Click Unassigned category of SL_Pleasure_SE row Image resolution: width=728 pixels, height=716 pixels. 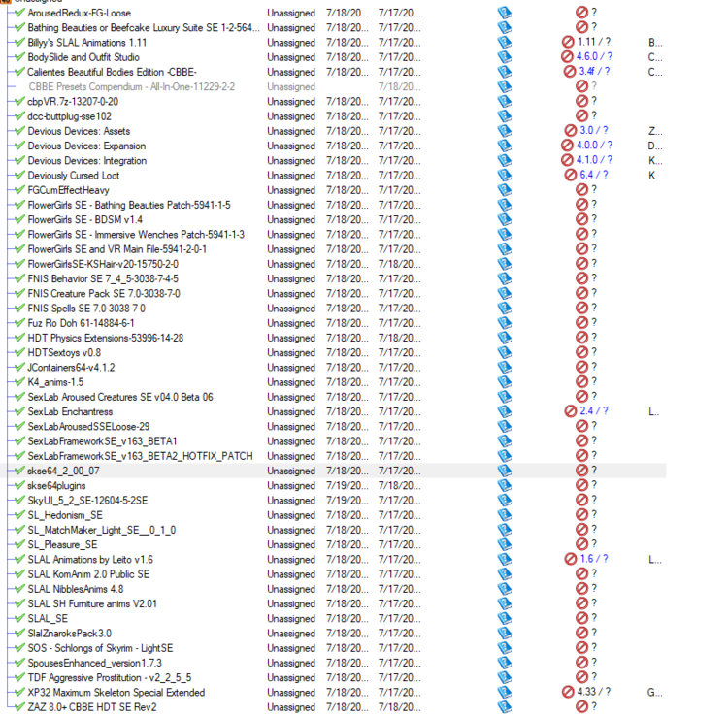[x=291, y=544]
